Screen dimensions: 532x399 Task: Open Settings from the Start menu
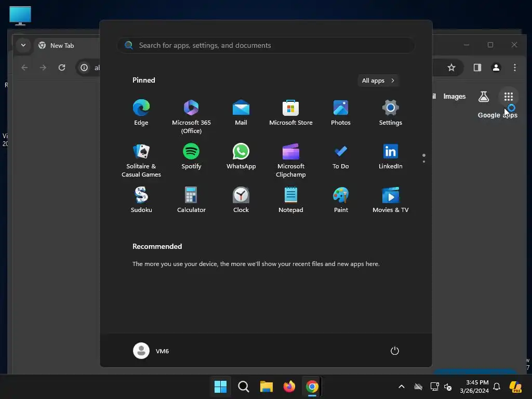coord(391,113)
